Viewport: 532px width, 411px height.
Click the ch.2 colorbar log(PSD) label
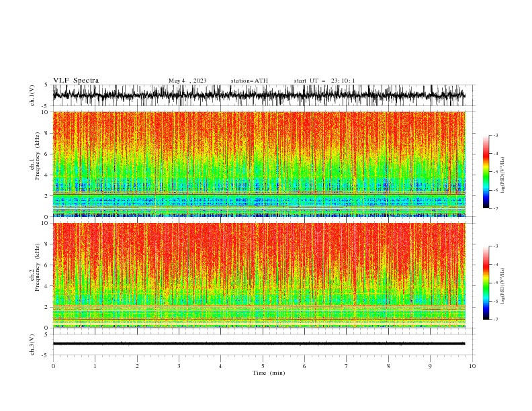503,286
